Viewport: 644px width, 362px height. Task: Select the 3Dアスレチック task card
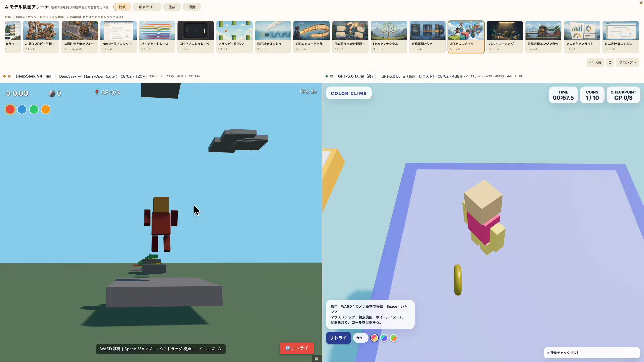click(x=466, y=37)
